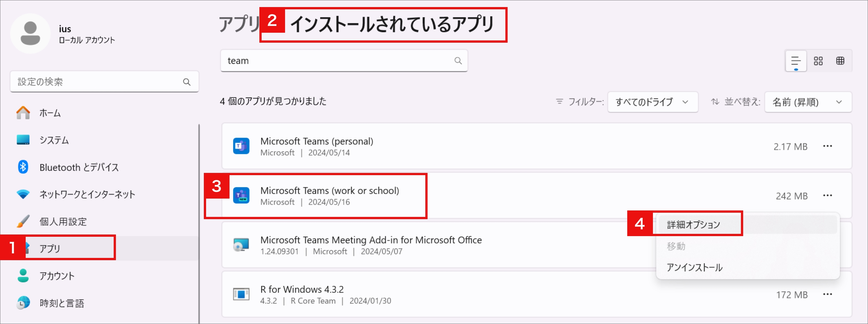The image size is (868, 324).
Task: Click the Microsoft Teams (personal) name text
Action: click(317, 141)
